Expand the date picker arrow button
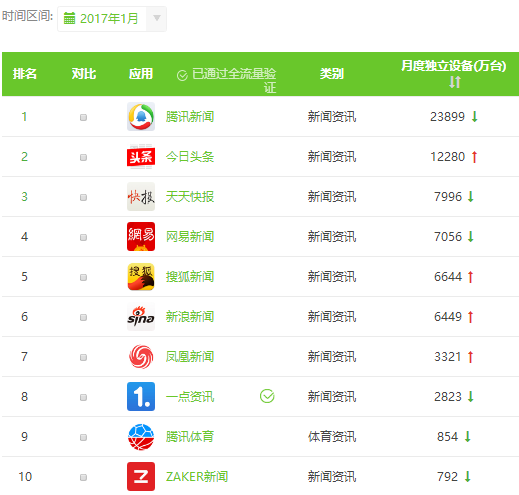The width and height of the screenshot is (519, 495). pos(157,18)
